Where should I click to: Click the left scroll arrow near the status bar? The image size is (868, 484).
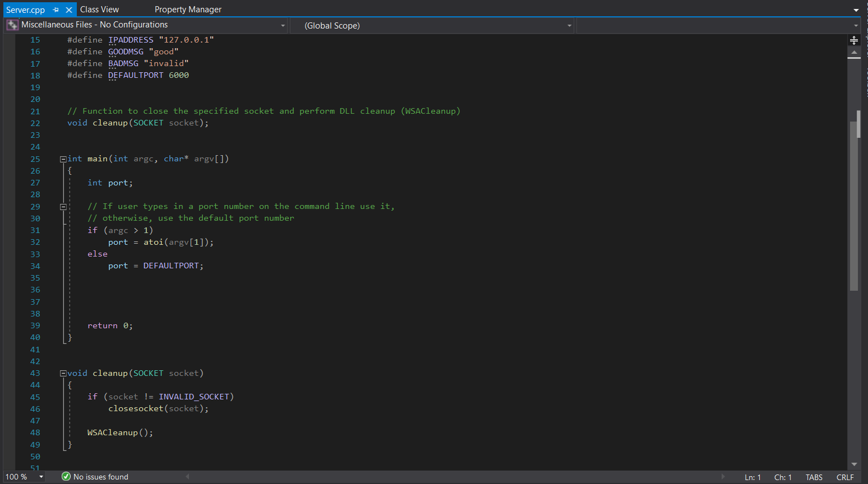pos(187,477)
